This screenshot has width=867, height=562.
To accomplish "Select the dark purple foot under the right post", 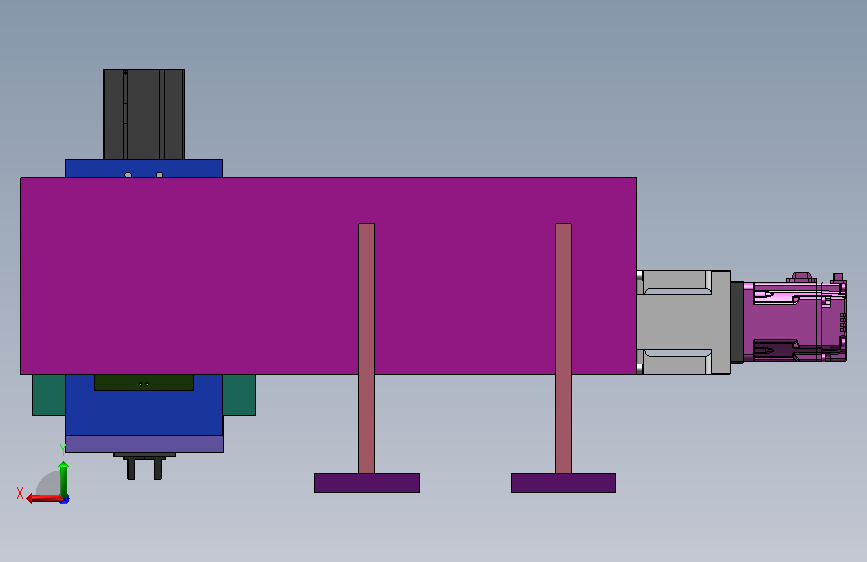I will [x=563, y=483].
